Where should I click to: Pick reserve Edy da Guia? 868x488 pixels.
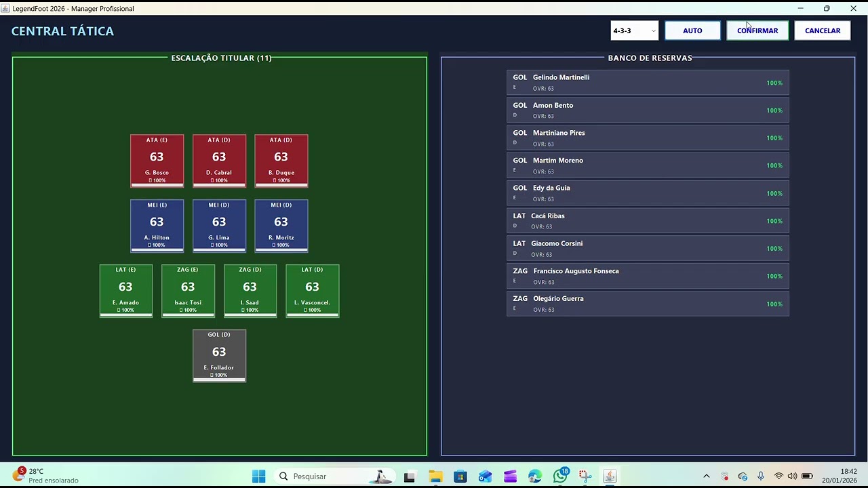pyautogui.click(x=648, y=193)
